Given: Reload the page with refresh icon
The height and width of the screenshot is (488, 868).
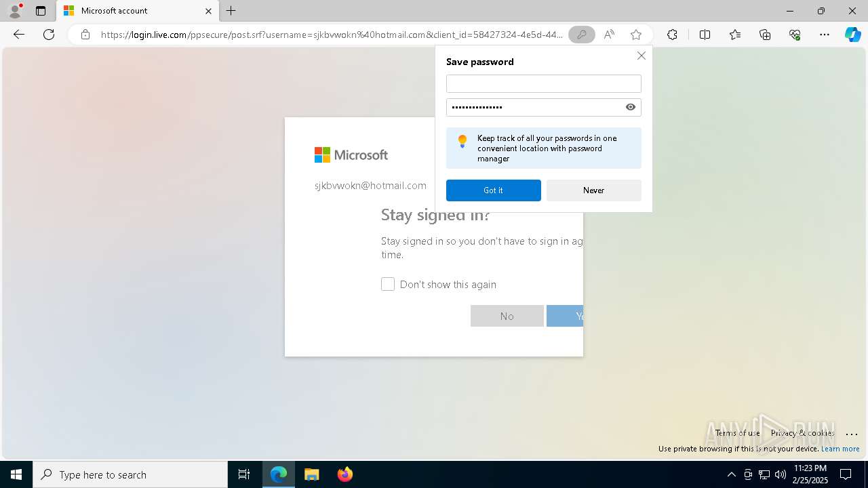Looking at the screenshot, I should tap(49, 35).
